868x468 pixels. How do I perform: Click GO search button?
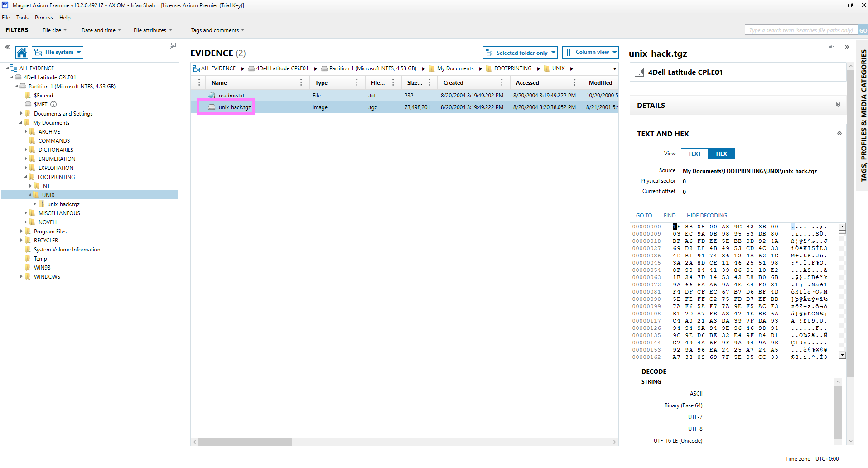tap(863, 30)
